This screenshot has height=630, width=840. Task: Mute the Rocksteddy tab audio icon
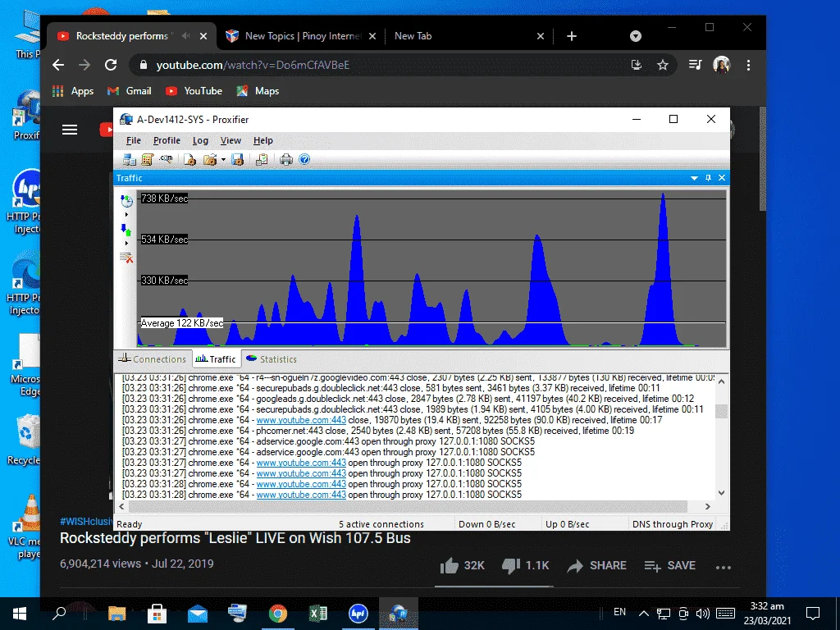click(185, 36)
